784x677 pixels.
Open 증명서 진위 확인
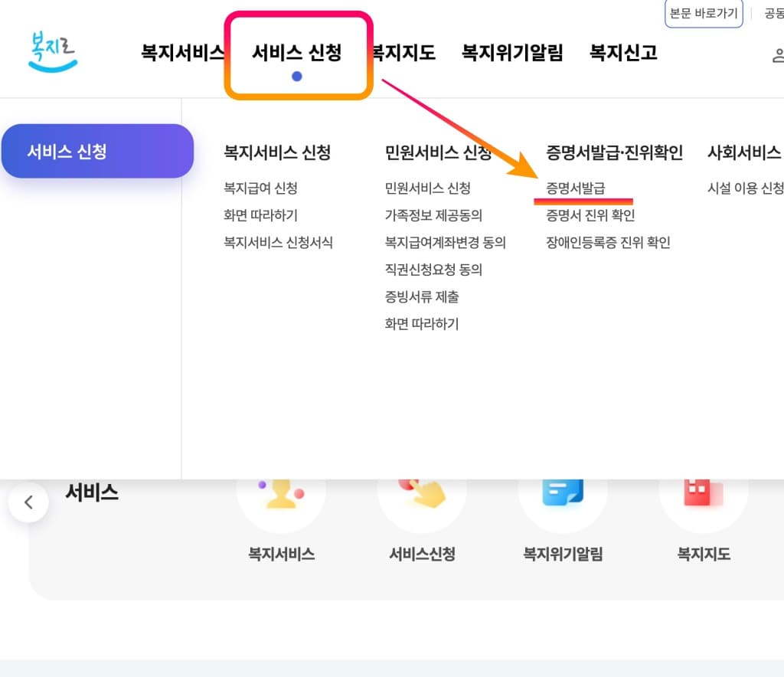[x=590, y=215]
